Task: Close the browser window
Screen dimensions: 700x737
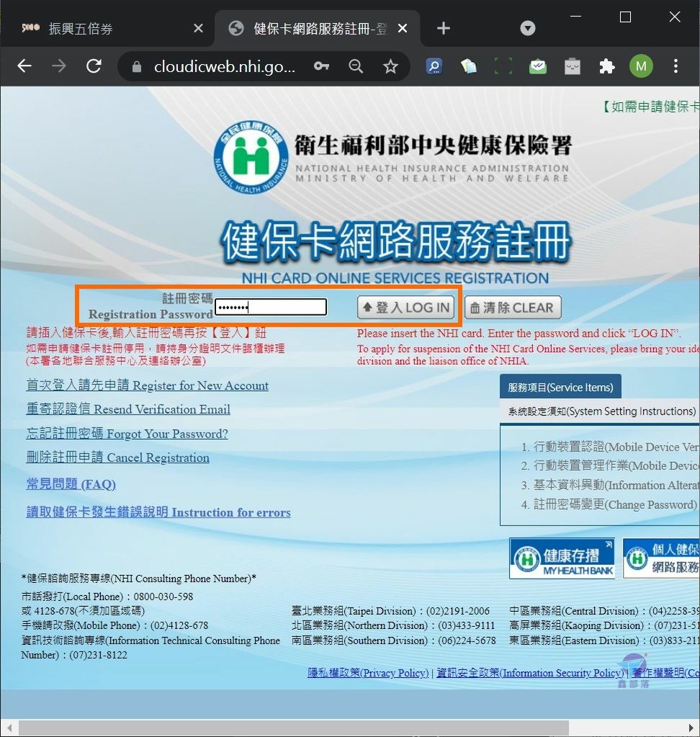Action: (675, 17)
